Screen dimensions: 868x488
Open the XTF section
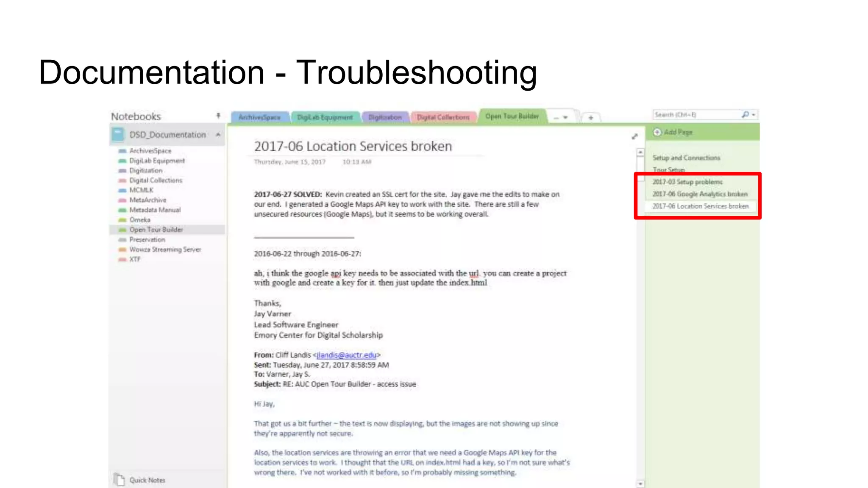[134, 259]
